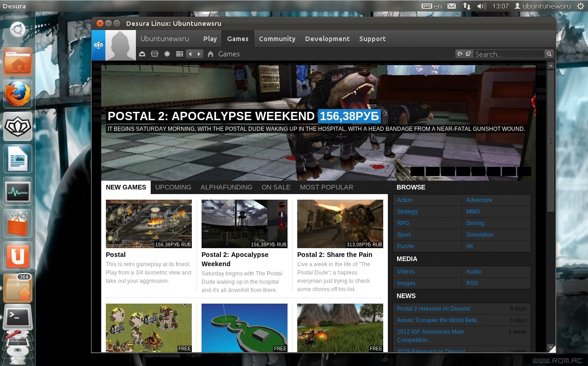Open Desura from the launcher
This screenshot has width=588, height=366.
tap(18, 126)
